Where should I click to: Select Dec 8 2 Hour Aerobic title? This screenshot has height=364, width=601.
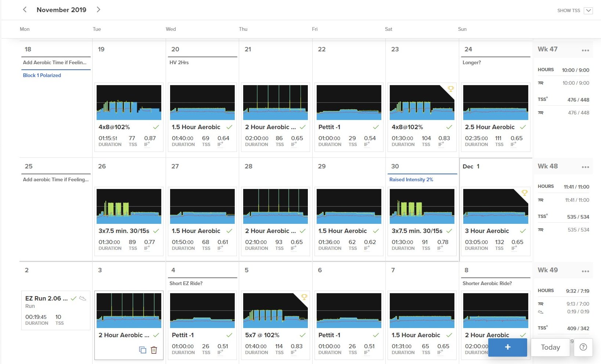[x=487, y=335]
